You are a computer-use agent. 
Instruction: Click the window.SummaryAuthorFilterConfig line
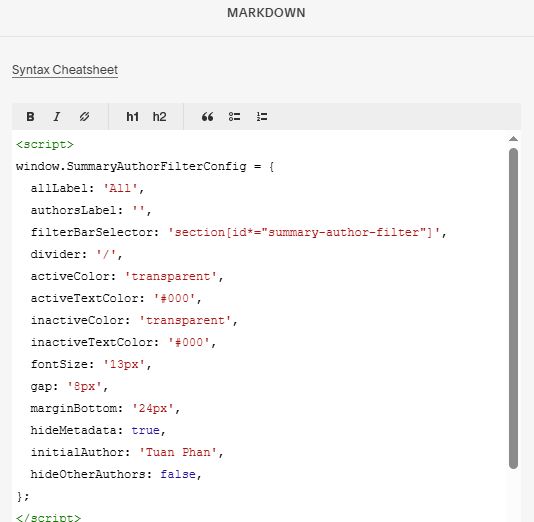(x=145, y=167)
